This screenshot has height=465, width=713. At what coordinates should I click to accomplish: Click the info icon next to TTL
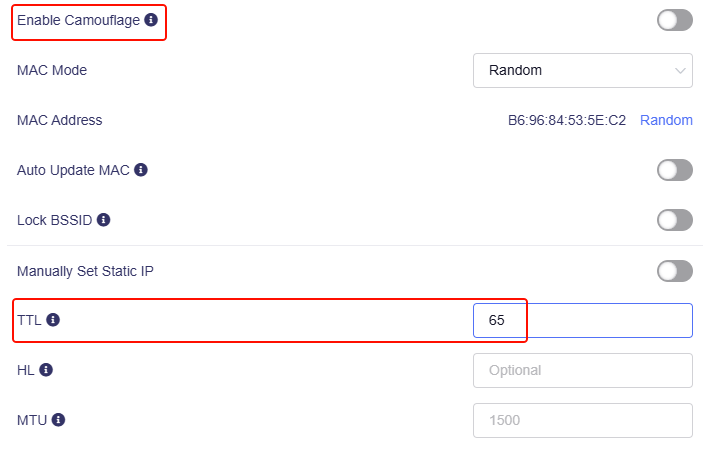[x=53, y=320]
